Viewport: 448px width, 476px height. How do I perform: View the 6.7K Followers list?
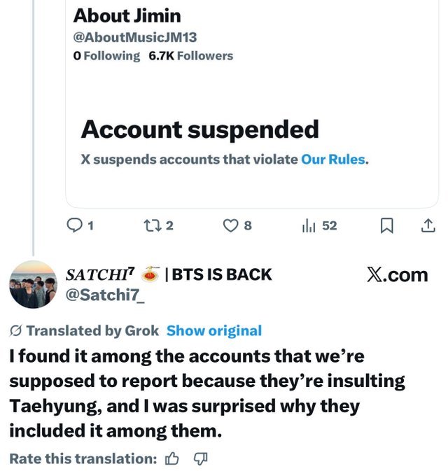190,56
